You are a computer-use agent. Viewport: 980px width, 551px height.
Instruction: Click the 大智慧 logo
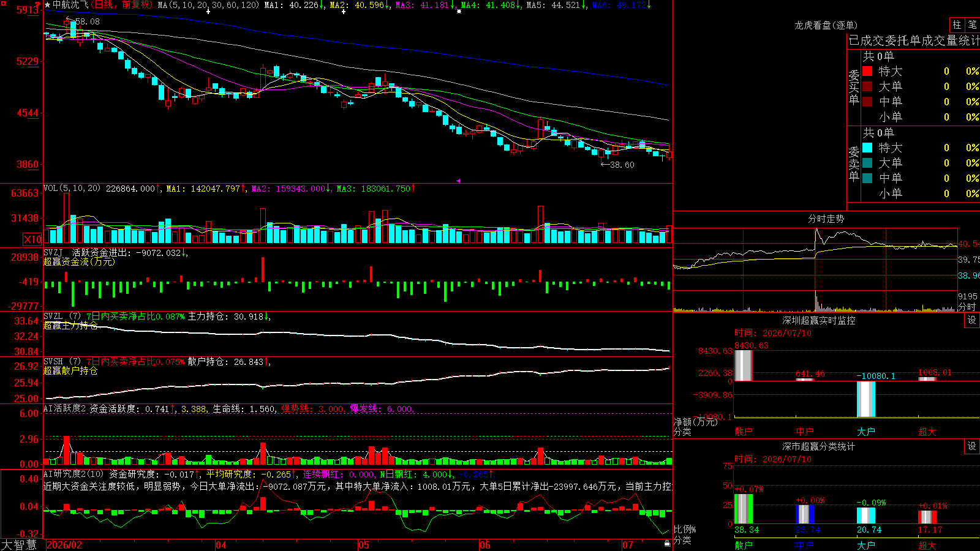coord(19,544)
